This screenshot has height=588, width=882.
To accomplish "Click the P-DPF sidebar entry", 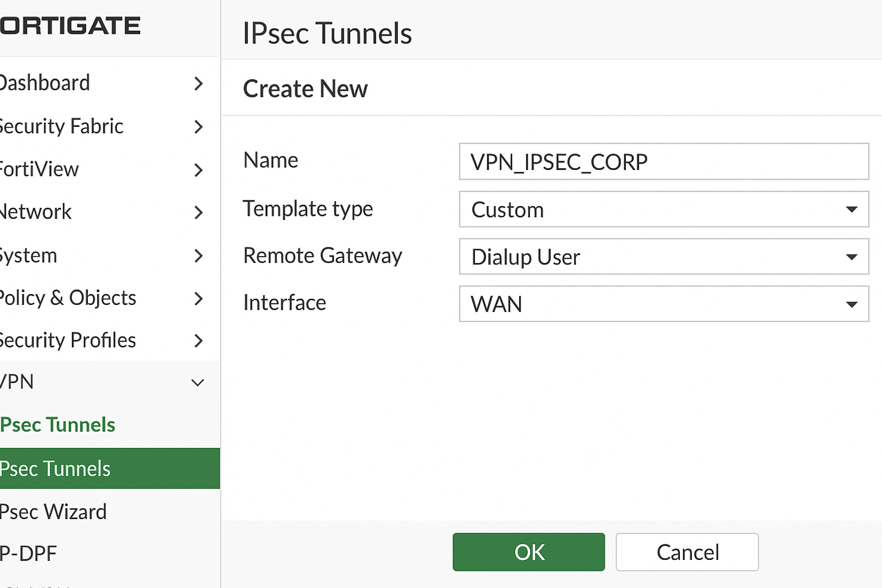I will 29,554.
